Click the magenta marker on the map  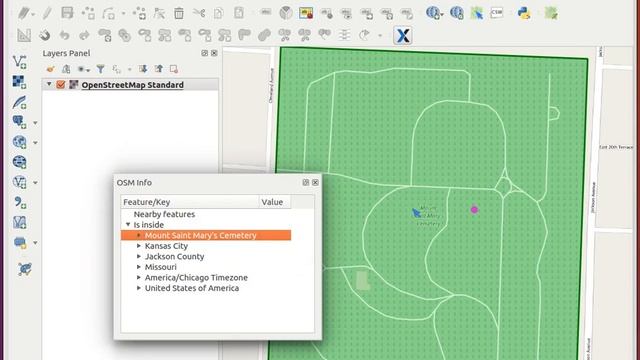474,210
